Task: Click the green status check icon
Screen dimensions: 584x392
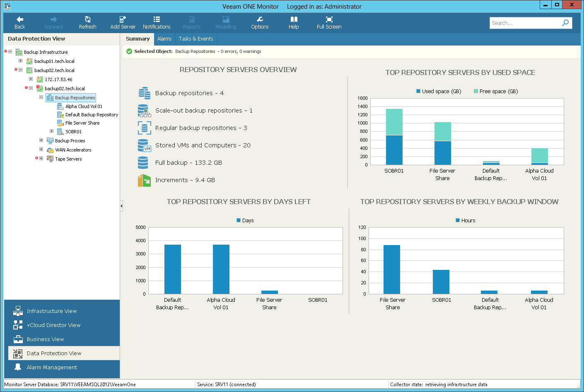Action: 129,51
